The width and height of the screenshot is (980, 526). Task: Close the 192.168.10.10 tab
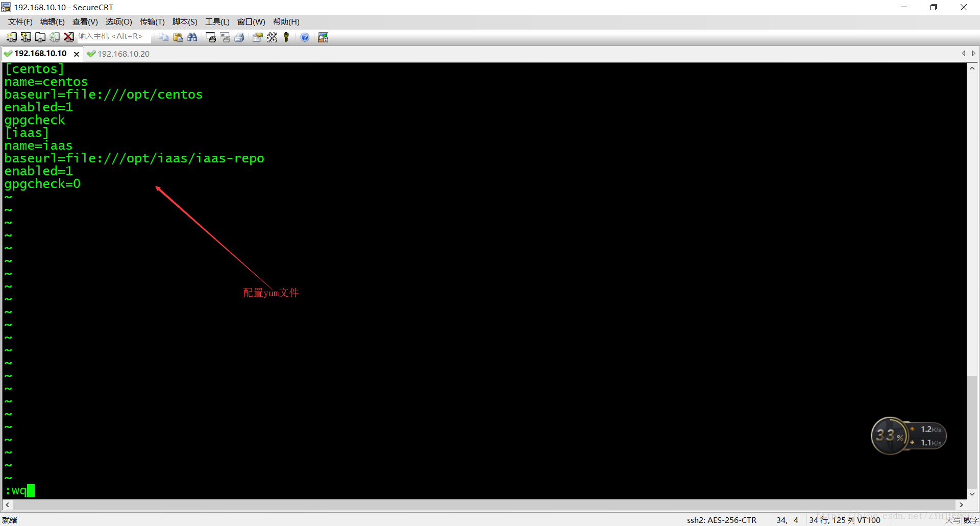click(77, 54)
